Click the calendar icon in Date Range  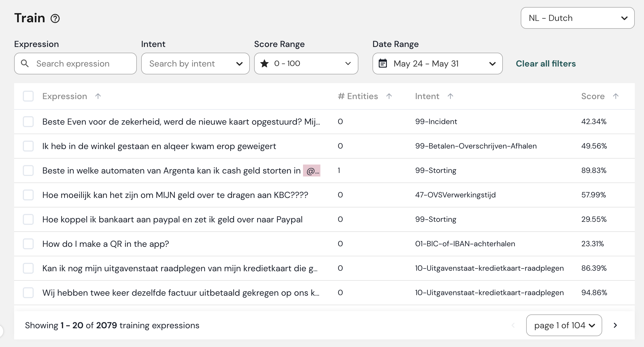tap(383, 64)
